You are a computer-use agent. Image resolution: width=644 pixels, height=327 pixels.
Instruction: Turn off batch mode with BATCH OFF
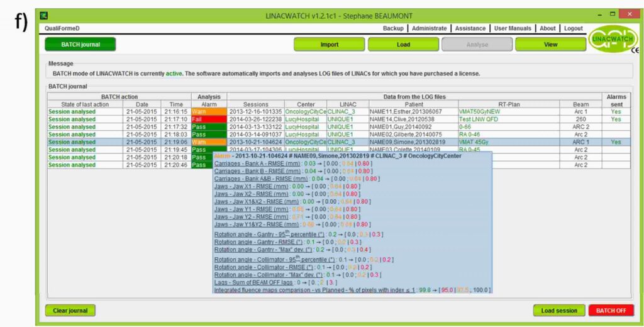611,311
